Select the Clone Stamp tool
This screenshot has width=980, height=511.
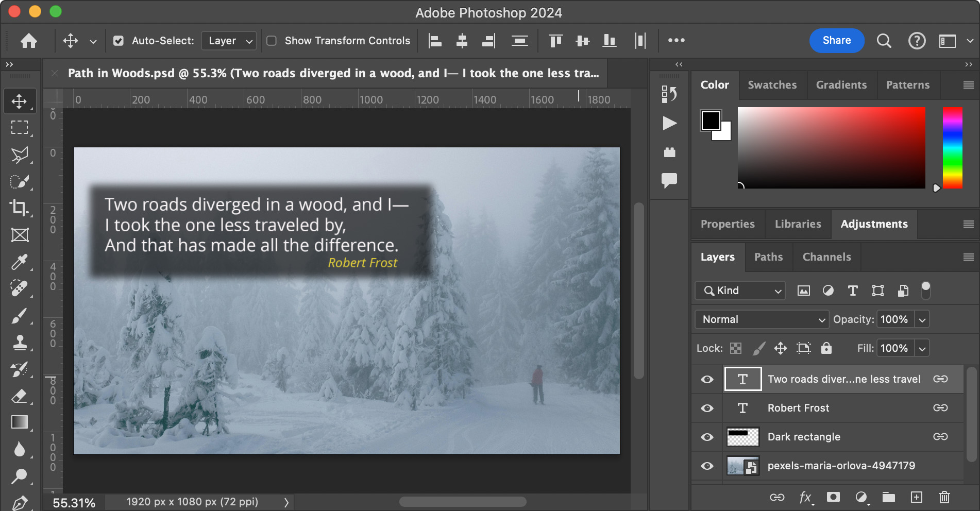point(20,342)
